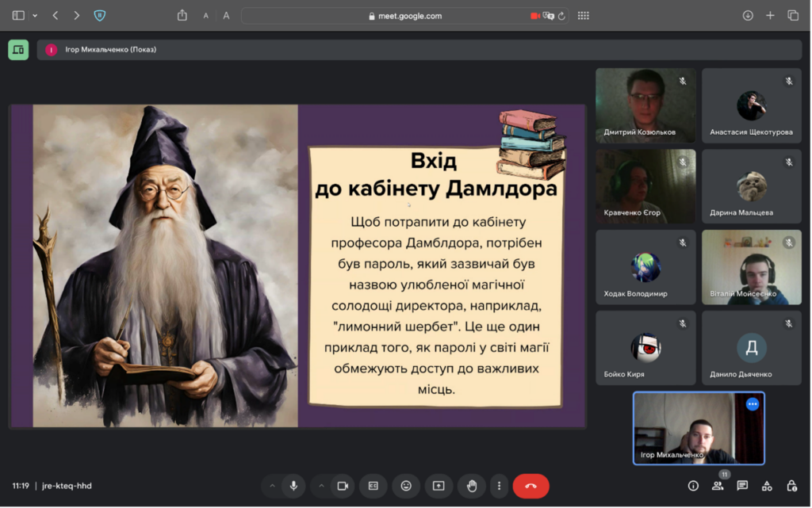Toggle the raise hand button
The height and width of the screenshot is (508, 812).
point(471,486)
